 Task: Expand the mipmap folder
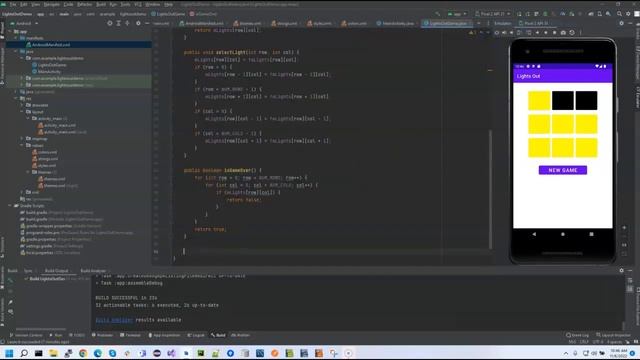22,139
